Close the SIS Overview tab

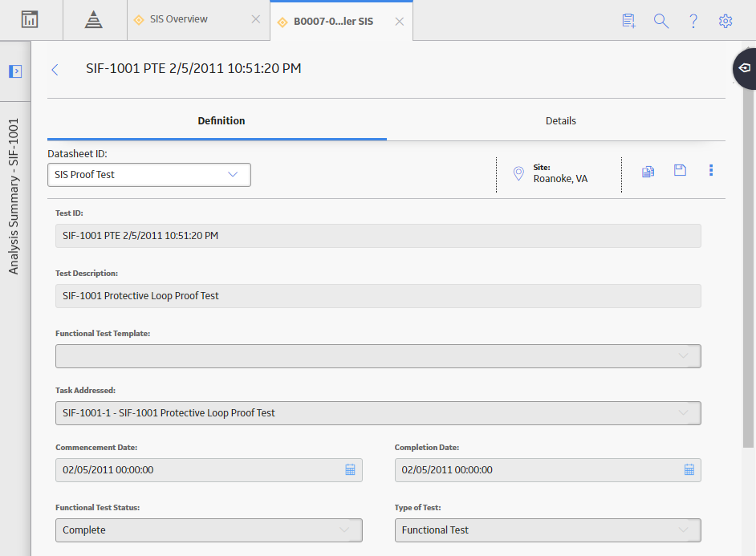click(255, 19)
